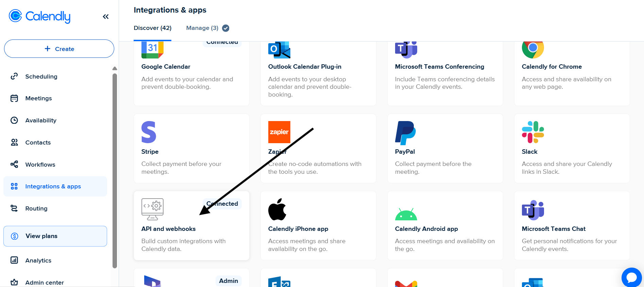This screenshot has height=287, width=644.
Task: Select the Discover (42) tab
Action: [152, 28]
